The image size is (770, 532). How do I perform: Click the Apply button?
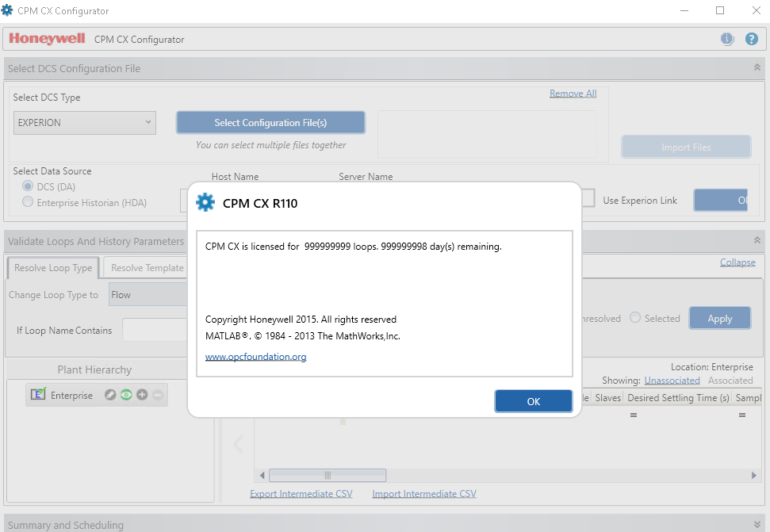pos(720,319)
